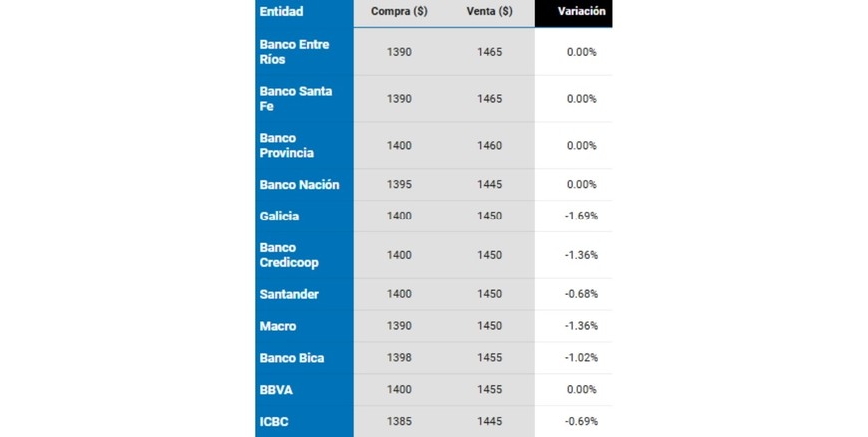The image size is (868, 437).
Task: Select the Banco Santa Fe entity name
Action: tap(295, 99)
